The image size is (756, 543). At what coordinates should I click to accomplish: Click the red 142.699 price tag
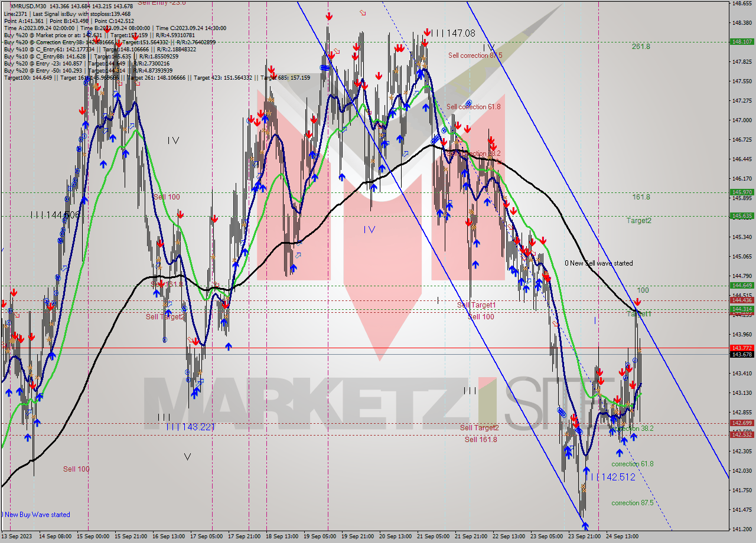tap(742, 423)
